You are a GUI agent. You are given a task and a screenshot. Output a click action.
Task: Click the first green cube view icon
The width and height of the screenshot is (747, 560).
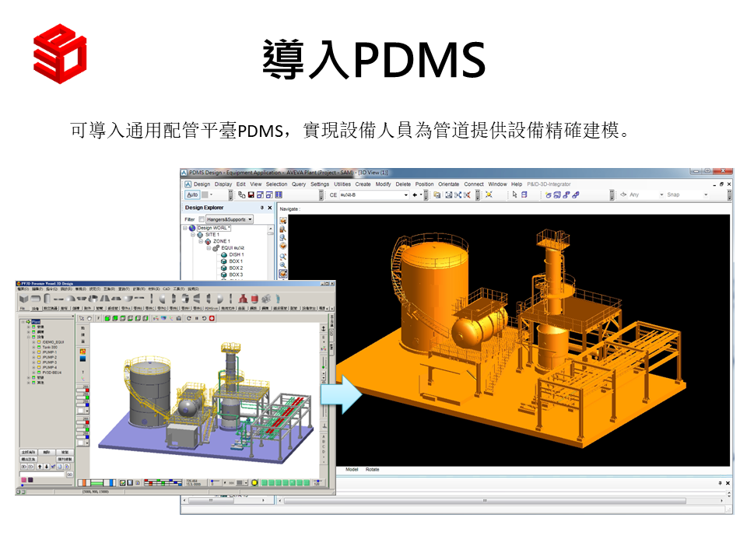click(x=107, y=318)
